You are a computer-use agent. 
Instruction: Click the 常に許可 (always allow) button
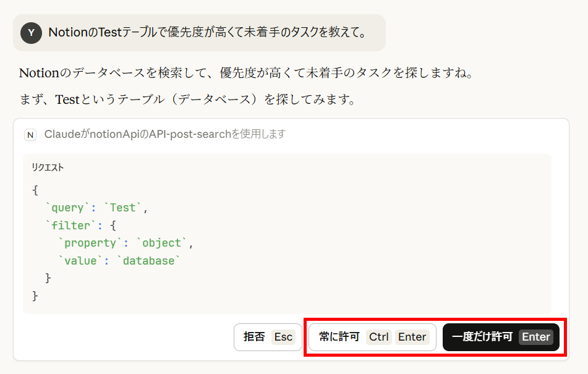coord(372,337)
